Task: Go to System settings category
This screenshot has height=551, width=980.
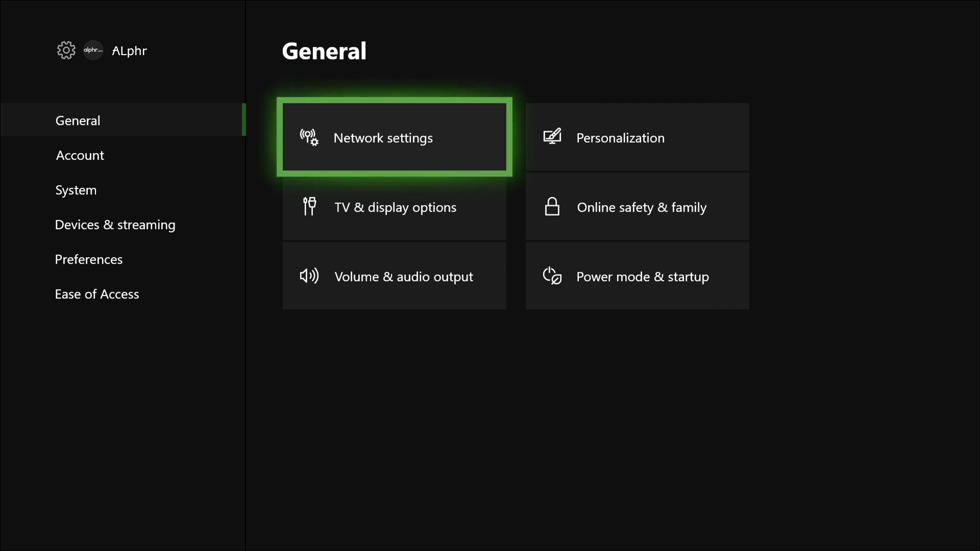Action: (x=76, y=190)
